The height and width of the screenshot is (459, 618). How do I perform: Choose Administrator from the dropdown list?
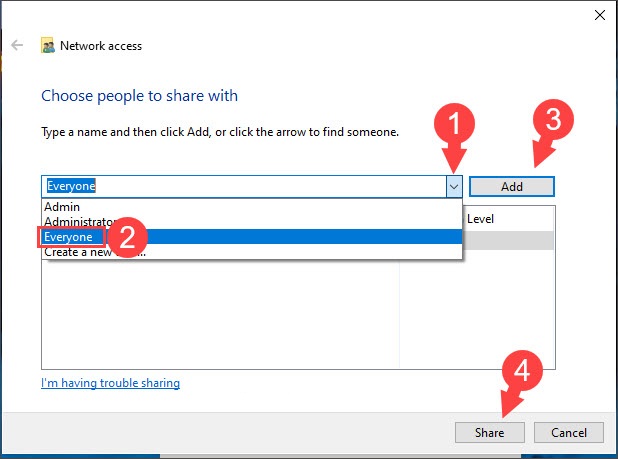point(251,221)
